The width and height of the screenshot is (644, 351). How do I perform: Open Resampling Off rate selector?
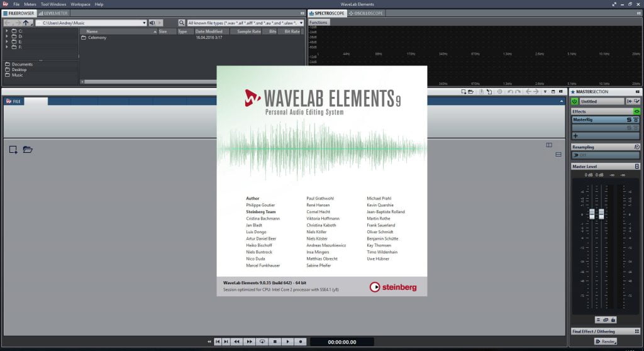coord(606,155)
